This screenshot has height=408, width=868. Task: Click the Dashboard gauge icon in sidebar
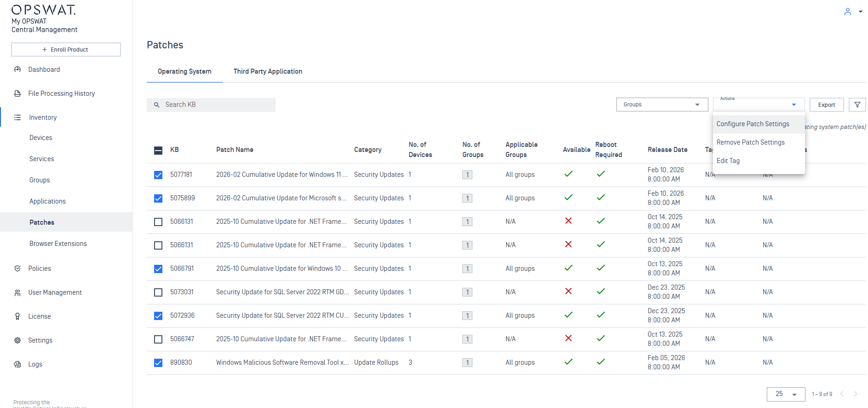pos(17,70)
